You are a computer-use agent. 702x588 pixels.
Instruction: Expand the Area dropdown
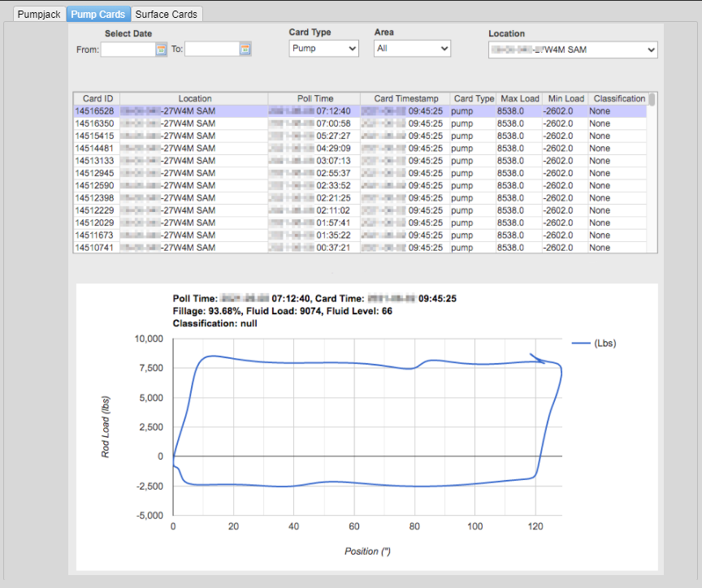point(412,49)
